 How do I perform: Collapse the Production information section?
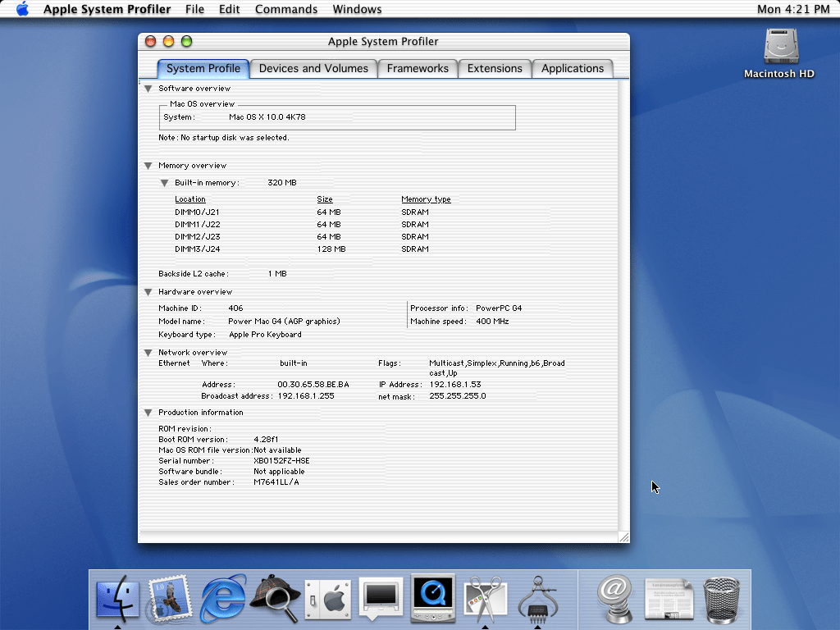tap(148, 413)
